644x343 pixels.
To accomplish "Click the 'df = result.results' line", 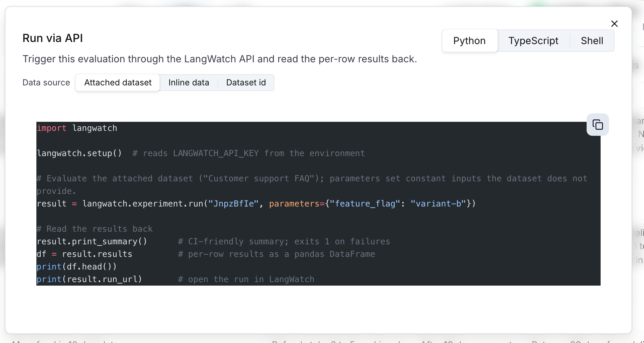I will 84,254.
